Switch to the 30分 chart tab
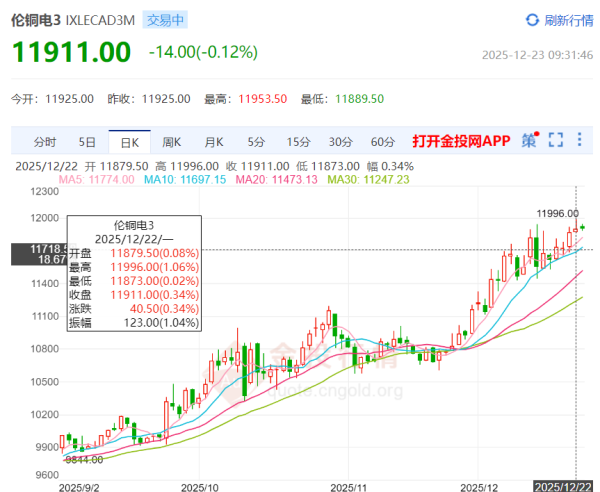Screen dimensions: 600x492 pos(341,142)
